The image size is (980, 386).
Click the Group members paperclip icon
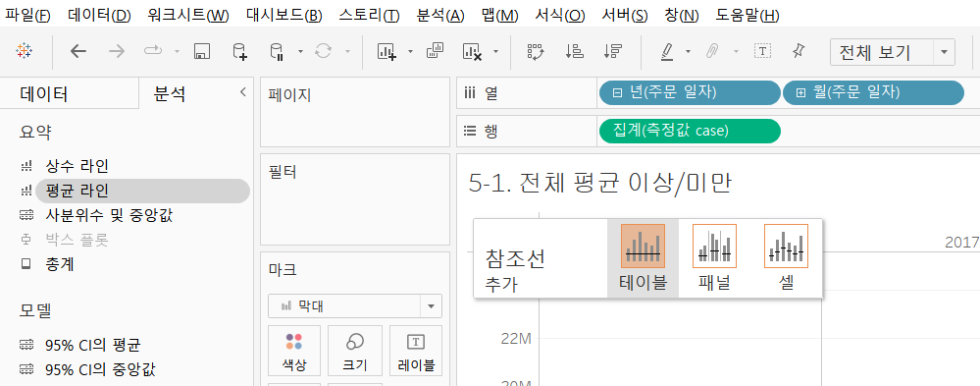[712, 51]
